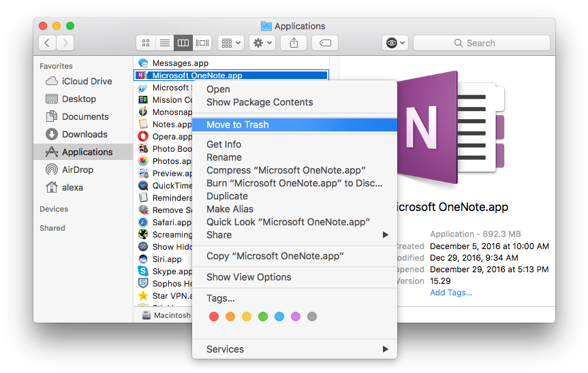
Task: Apply the red tag color
Action: coord(214,317)
